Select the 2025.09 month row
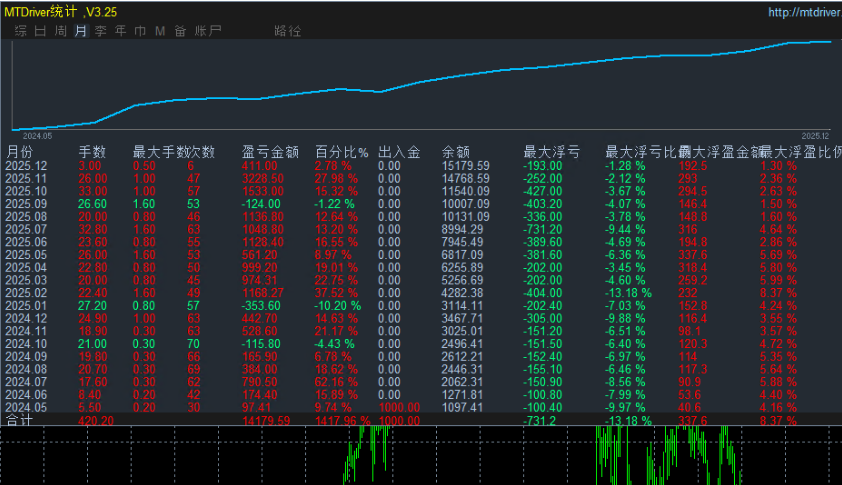This screenshot has width=842, height=485. click(x=26, y=203)
